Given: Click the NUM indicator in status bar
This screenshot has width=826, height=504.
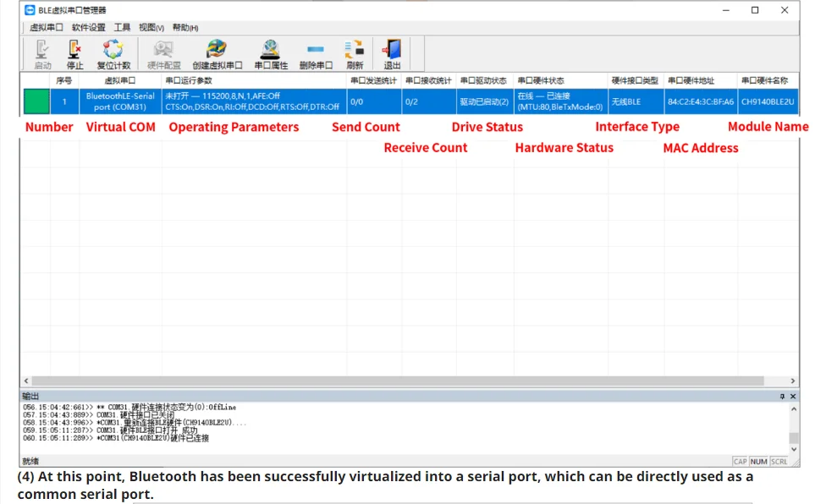Looking at the screenshot, I should tap(758, 462).
